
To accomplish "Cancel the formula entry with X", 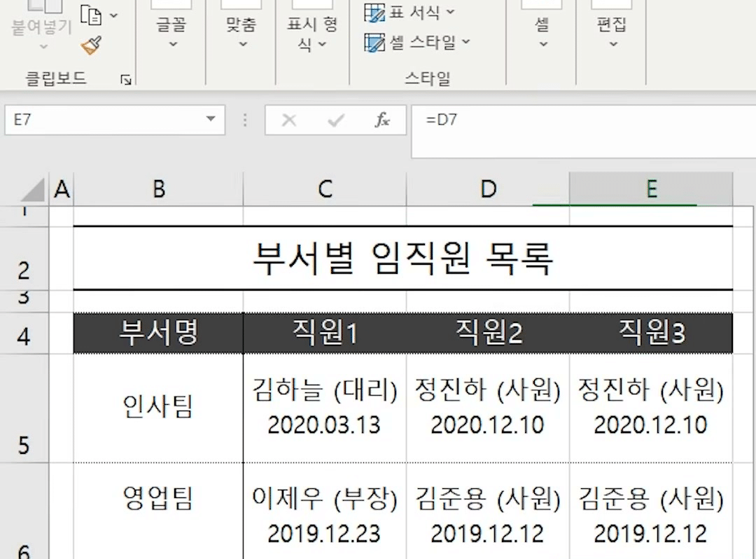I will pos(289,120).
